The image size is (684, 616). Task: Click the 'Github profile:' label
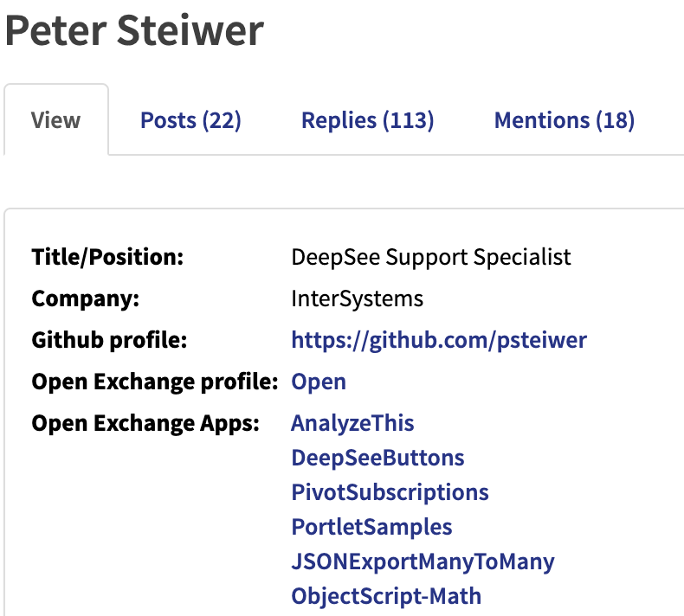click(109, 340)
